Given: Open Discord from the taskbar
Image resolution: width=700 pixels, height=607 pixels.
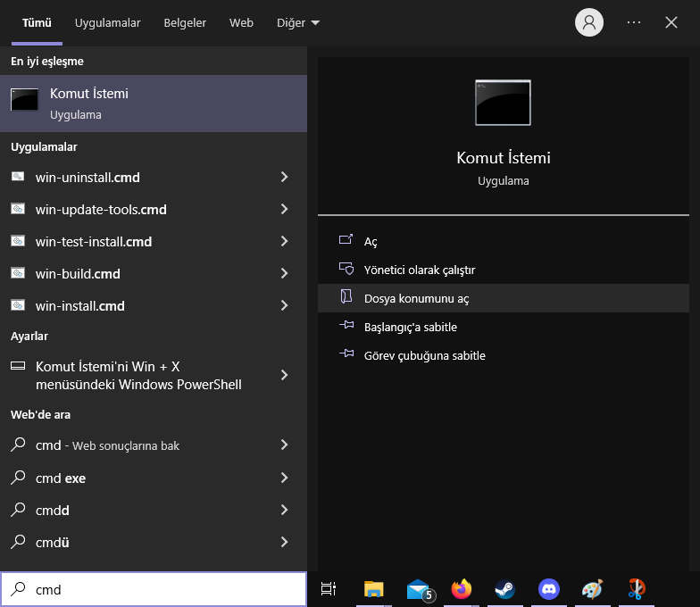Looking at the screenshot, I should point(548,589).
